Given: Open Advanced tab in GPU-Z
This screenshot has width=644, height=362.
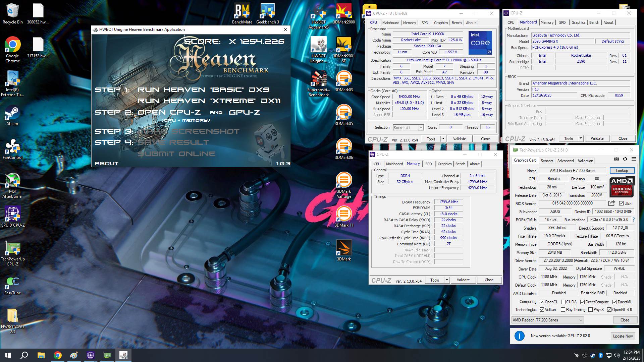Looking at the screenshot, I should (x=565, y=161).
